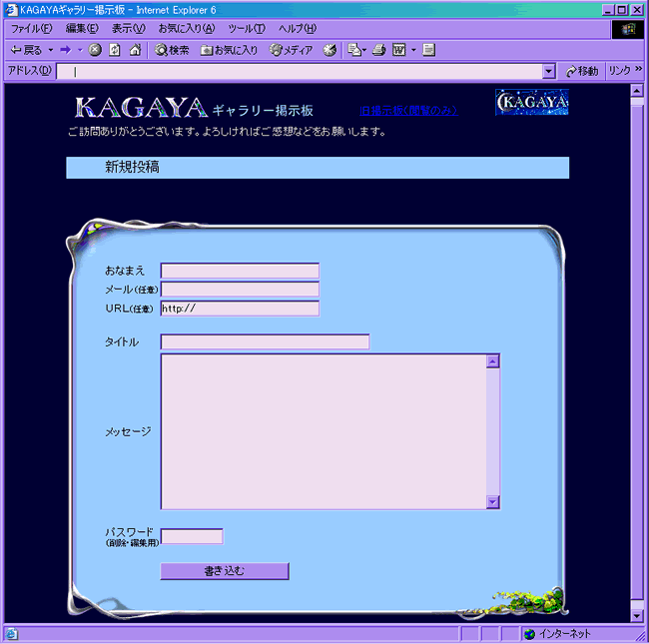This screenshot has height=644, width=649.
Task: Click the Discuss toolbar icon
Action: (428, 50)
